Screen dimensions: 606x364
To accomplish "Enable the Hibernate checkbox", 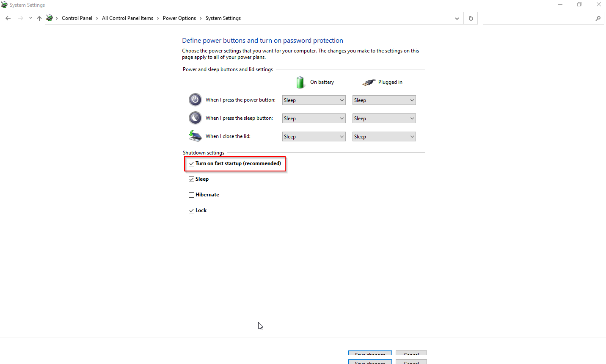I will coord(192,195).
